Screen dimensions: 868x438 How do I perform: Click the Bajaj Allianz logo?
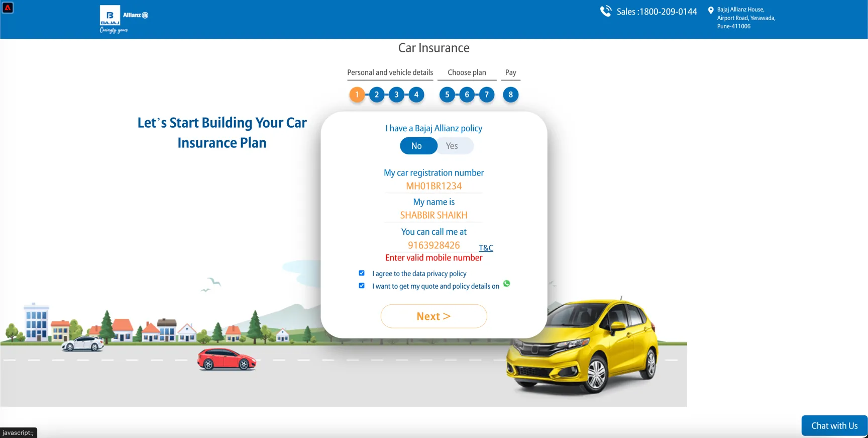point(124,19)
